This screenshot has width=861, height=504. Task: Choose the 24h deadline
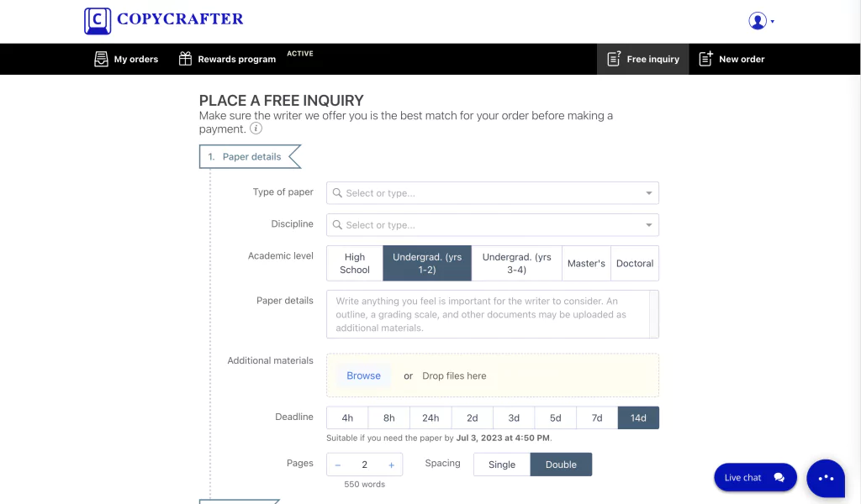430,417
